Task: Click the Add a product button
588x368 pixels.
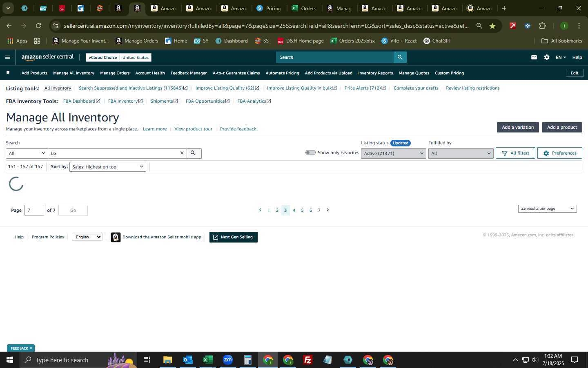Action: tap(562, 127)
